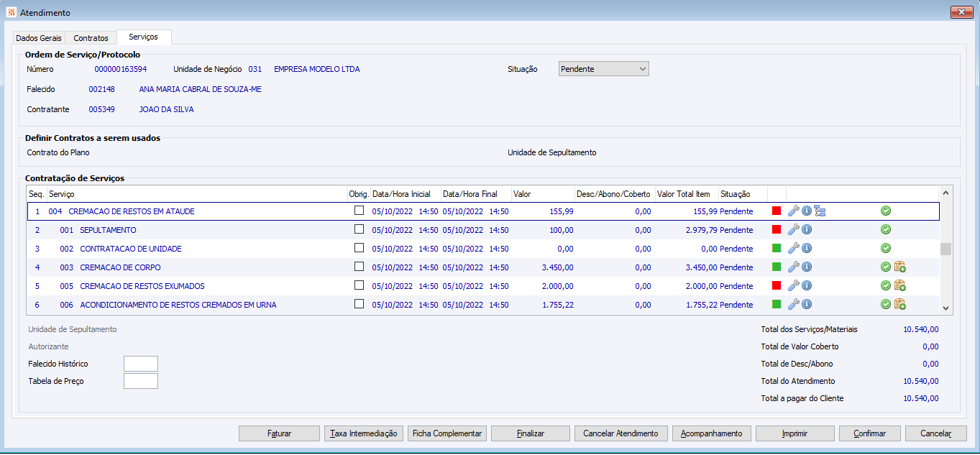Click green check for CONTRATACAO DE UNIDADE

point(886,249)
